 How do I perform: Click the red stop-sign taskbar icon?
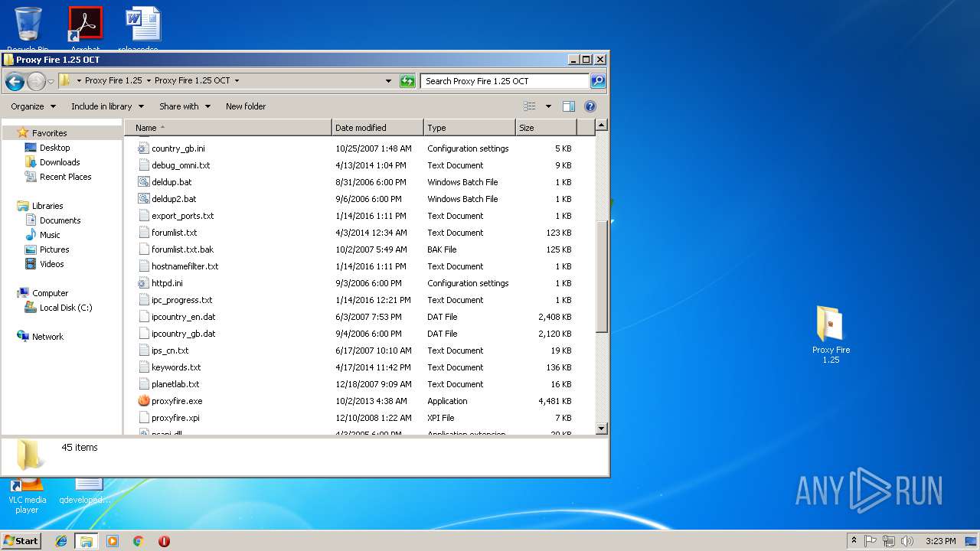[x=164, y=541]
